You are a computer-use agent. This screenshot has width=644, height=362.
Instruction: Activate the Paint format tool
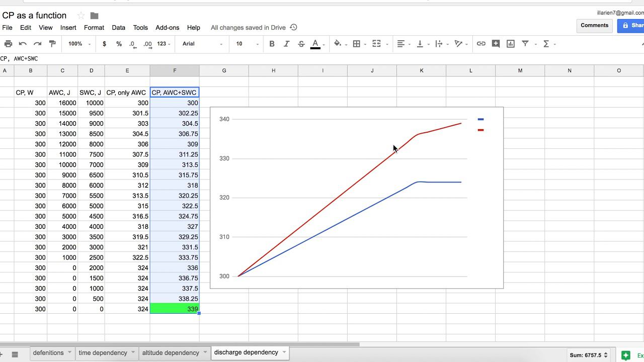(x=52, y=44)
